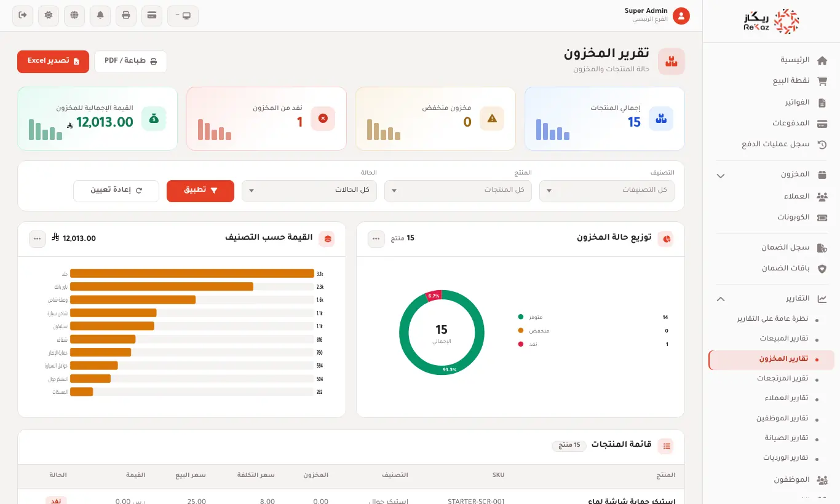Image resolution: width=840 pixels, height=504 pixels.
Task: Click the card icon beside المدفوعات
Action: tap(822, 124)
